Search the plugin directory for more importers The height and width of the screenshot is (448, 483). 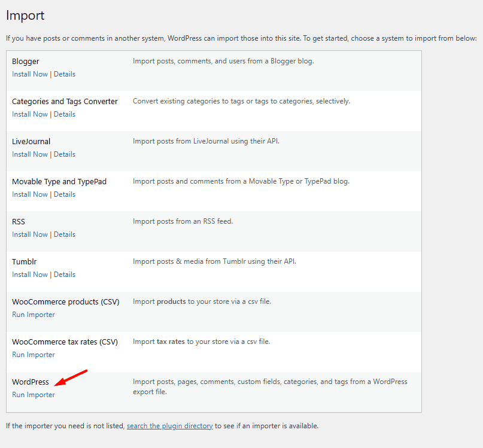(x=169, y=425)
